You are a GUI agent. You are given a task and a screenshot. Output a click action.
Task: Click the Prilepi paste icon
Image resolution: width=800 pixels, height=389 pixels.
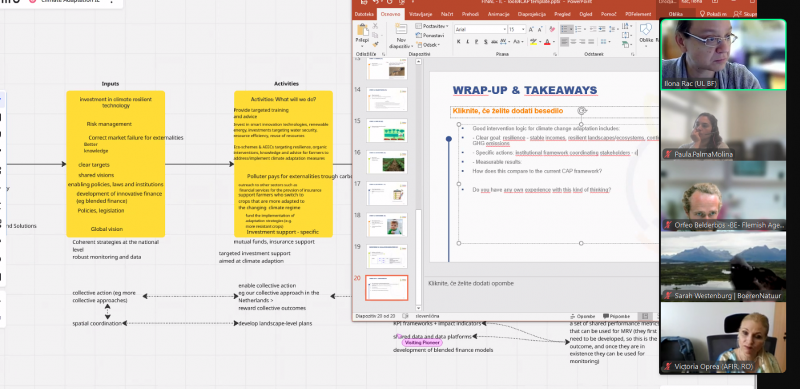pos(362,30)
